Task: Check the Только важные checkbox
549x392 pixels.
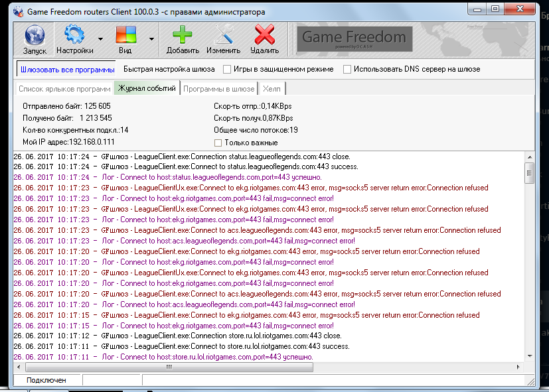Action: (218, 143)
